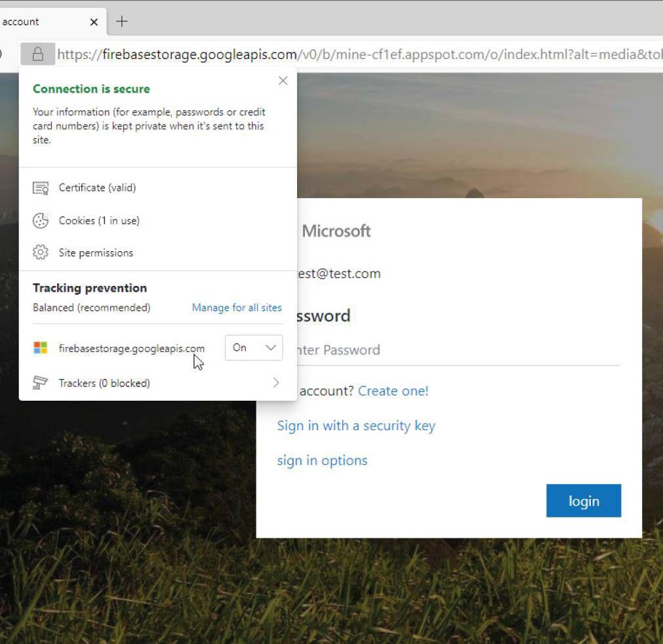The height and width of the screenshot is (644, 663).
Task: Close the account browser tab
Action: [94, 22]
